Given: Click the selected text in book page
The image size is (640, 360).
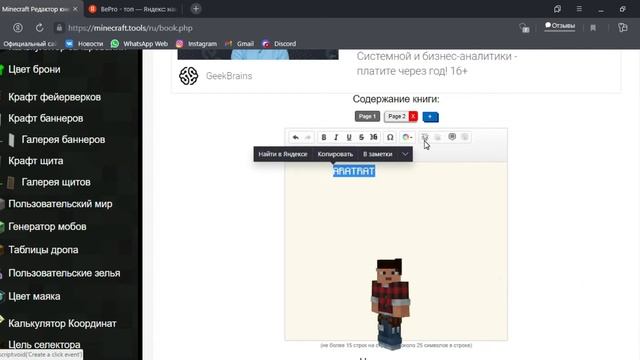Looking at the screenshot, I should click(x=354, y=171).
